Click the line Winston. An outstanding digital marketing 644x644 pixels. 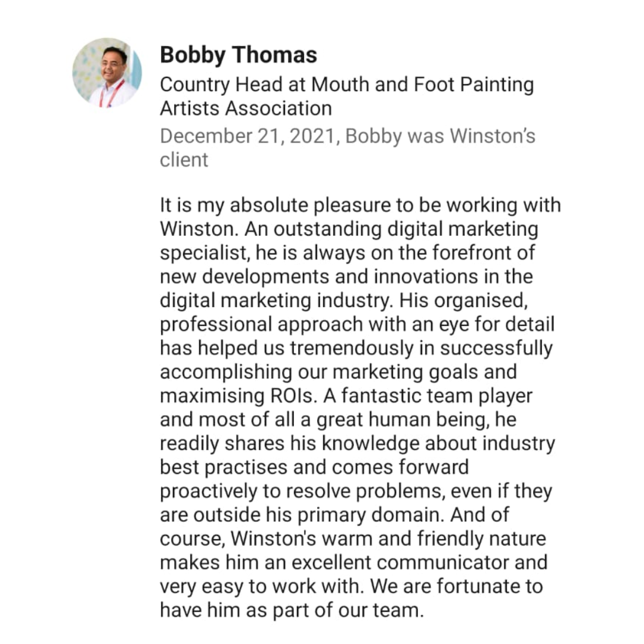349,229
